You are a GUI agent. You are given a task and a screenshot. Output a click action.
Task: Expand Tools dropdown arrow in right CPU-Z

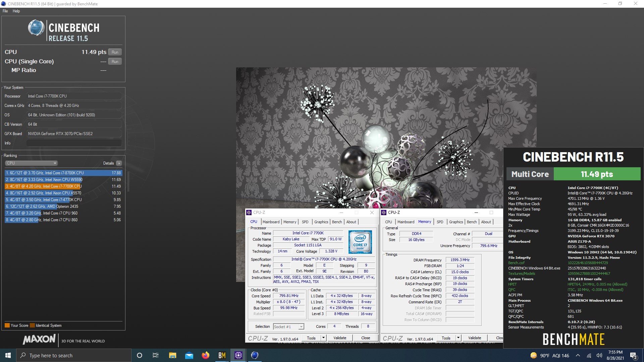tap(459, 338)
